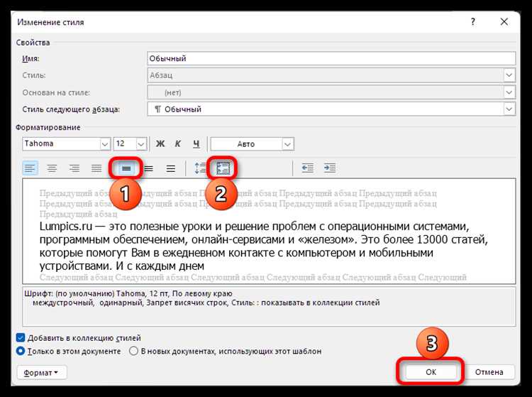Open the font size 12 dropdown
Viewport: 532px width, 397px height.
[x=141, y=144]
